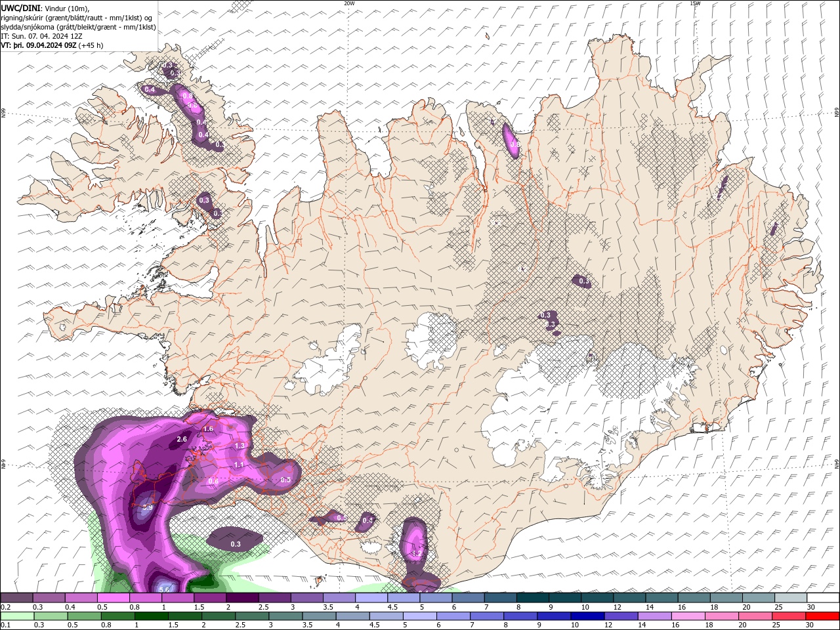
Task: Pick light pink 16–18 rain scale swatch
Action: click(x=688, y=616)
